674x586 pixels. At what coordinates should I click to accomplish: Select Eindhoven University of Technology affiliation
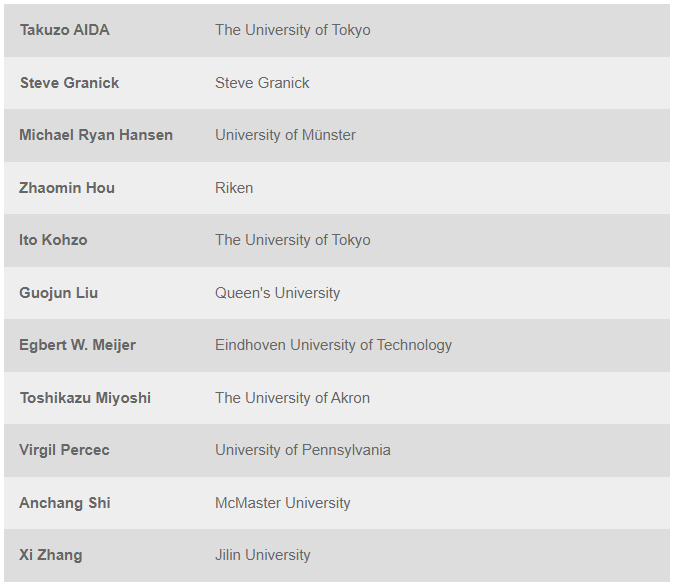click(333, 345)
